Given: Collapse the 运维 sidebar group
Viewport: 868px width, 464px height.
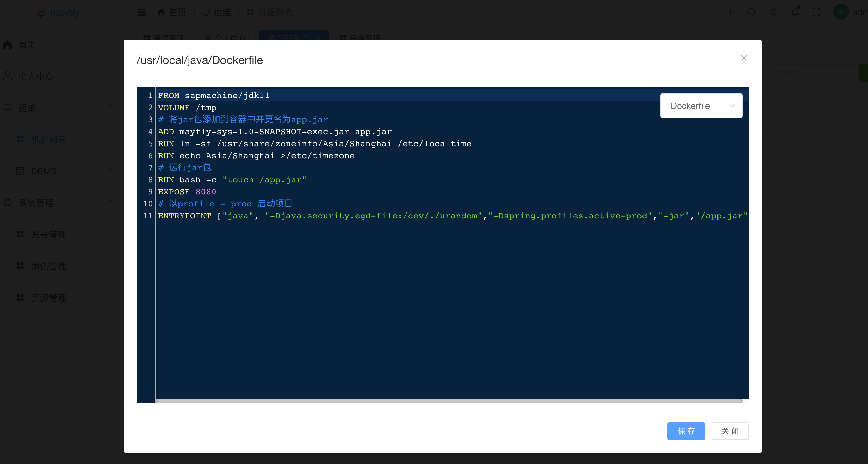Looking at the screenshot, I should [x=110, y=107].
